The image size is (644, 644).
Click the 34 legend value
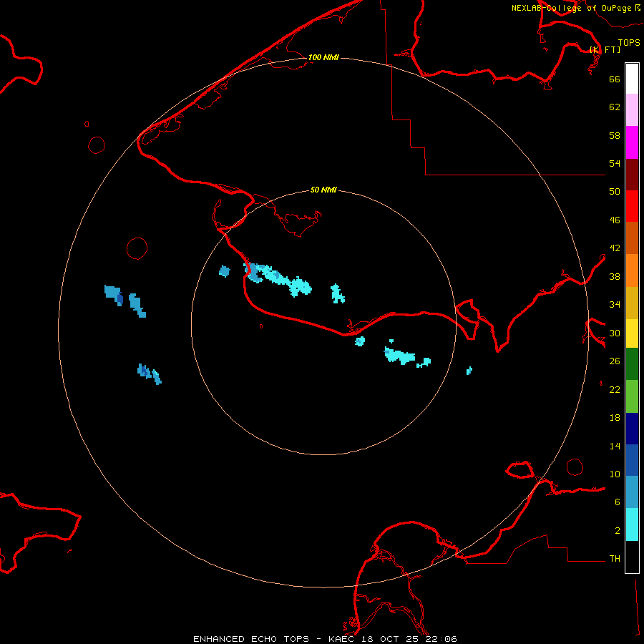pyautogui.click(x=615, y=305)
